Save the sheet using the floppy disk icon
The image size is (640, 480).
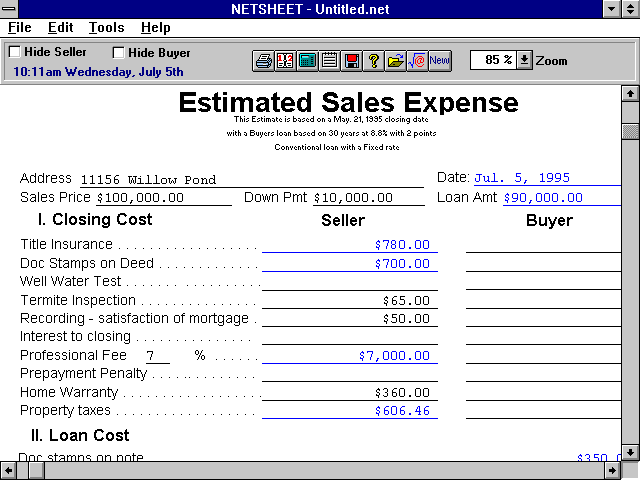[351, 60]
